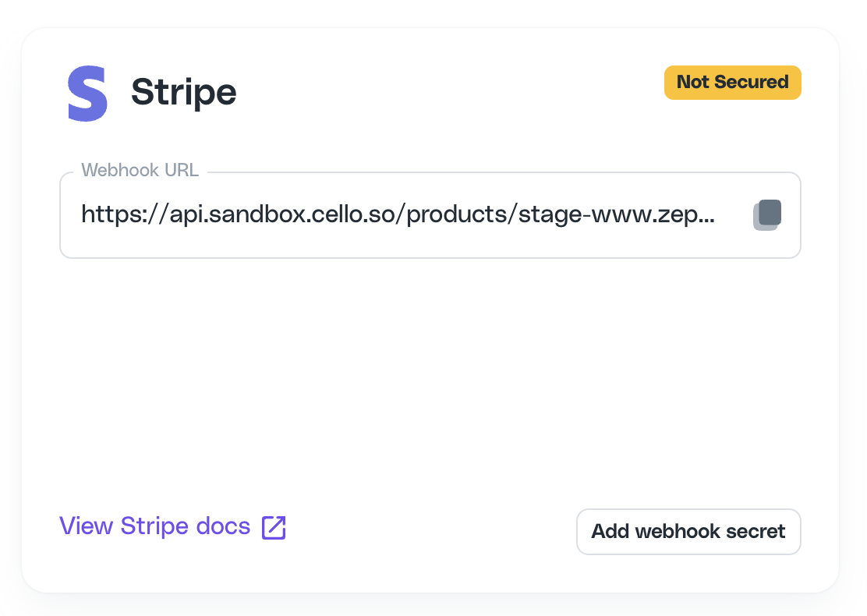Click the purple Stripe S logo
Image resolution: width=867 pixels, height=616 pixels.
pyautogui.click(x=87, y=93)
